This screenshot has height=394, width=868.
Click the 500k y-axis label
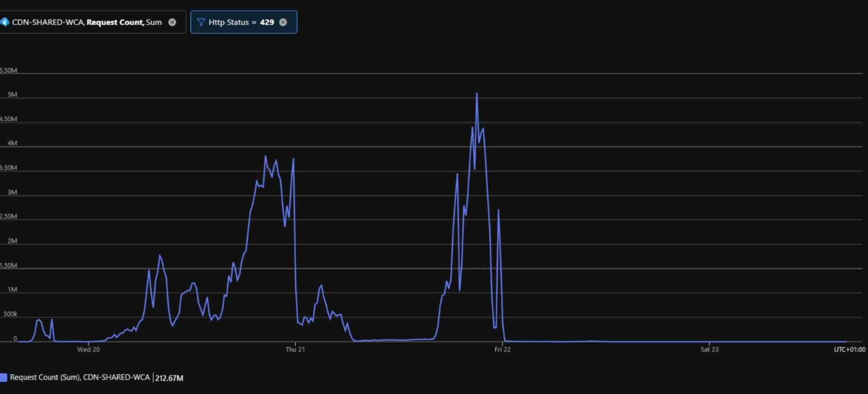[x=10, y=314]
